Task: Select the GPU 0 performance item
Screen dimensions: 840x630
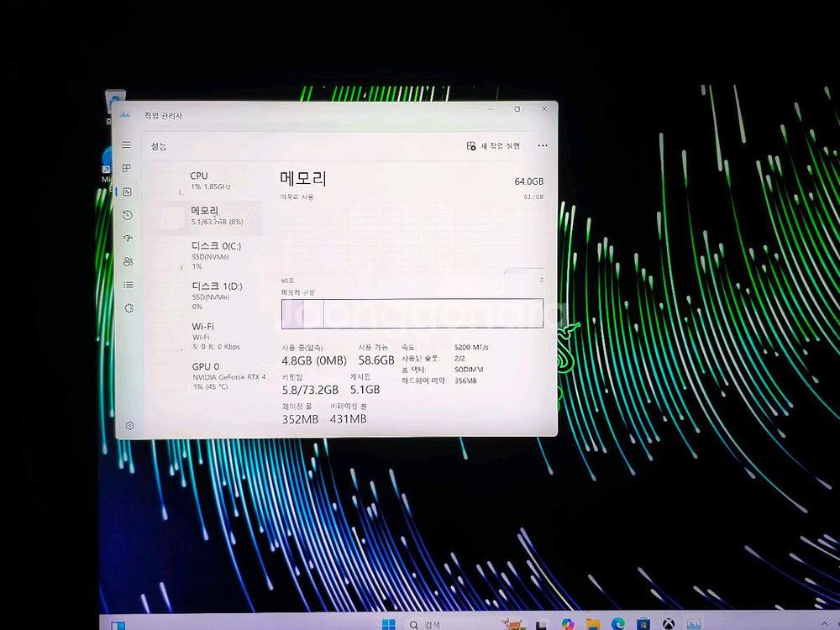Action: 209,376
